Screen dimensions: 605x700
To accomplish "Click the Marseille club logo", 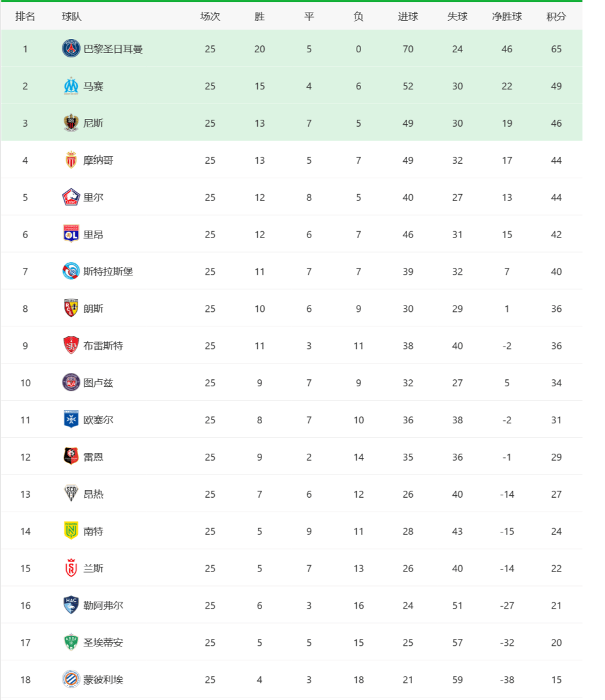I will coord(71,86).
